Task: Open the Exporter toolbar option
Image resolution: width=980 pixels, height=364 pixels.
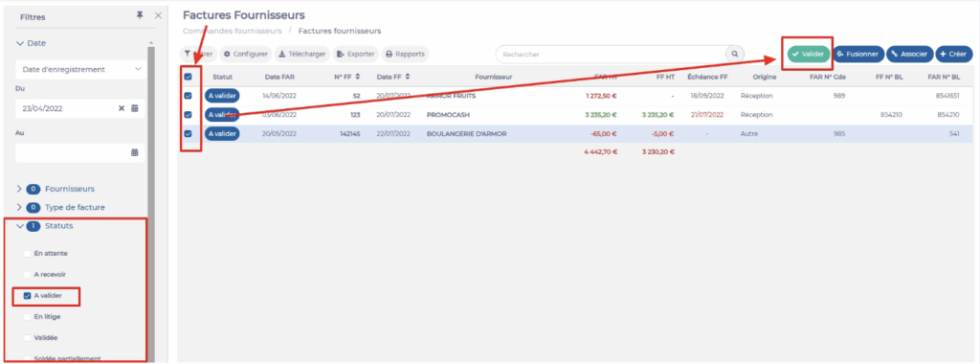Action: 356,55
